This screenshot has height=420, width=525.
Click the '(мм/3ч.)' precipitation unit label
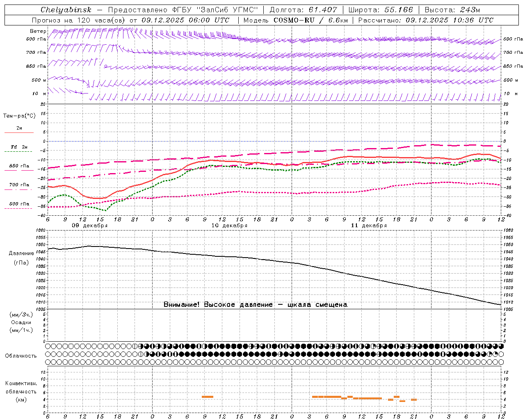21,315
